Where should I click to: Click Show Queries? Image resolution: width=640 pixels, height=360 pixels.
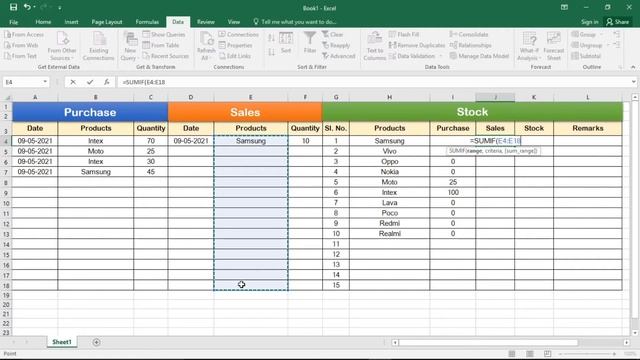[164, 35]
